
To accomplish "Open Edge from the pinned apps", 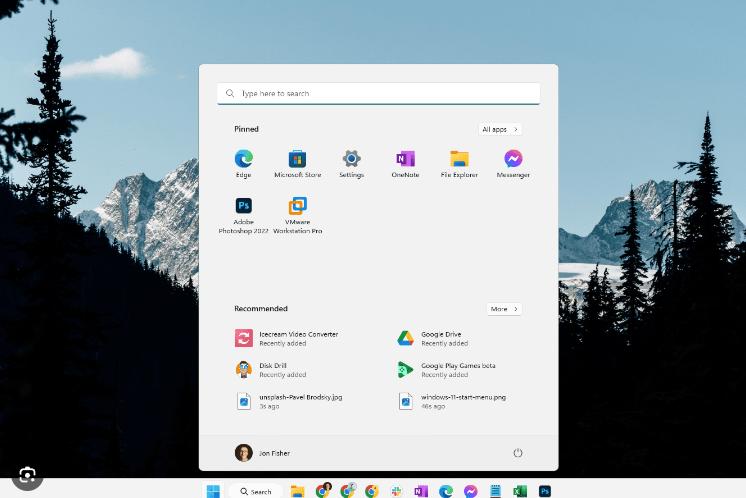I will tap(244, 163).
